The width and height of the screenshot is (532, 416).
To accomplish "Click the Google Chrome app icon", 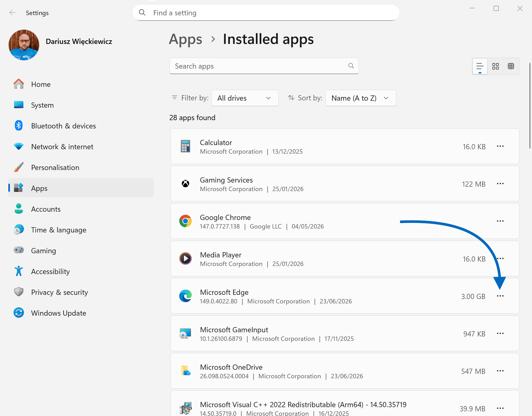I will click(185, 221).
